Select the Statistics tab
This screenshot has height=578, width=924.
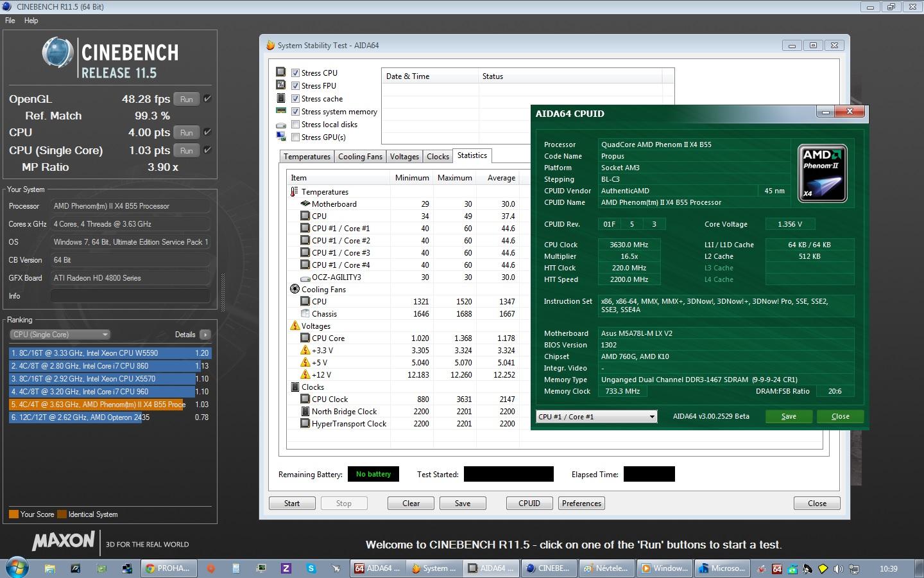pos(472,155)
